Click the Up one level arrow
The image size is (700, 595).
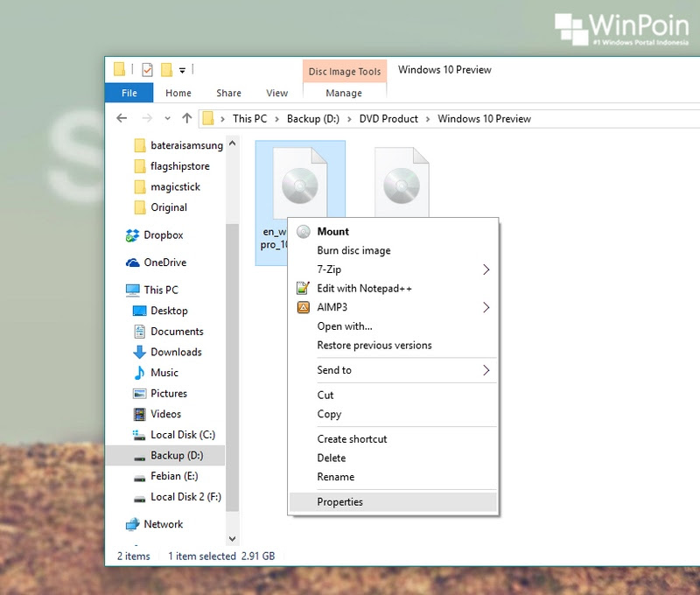187,118
